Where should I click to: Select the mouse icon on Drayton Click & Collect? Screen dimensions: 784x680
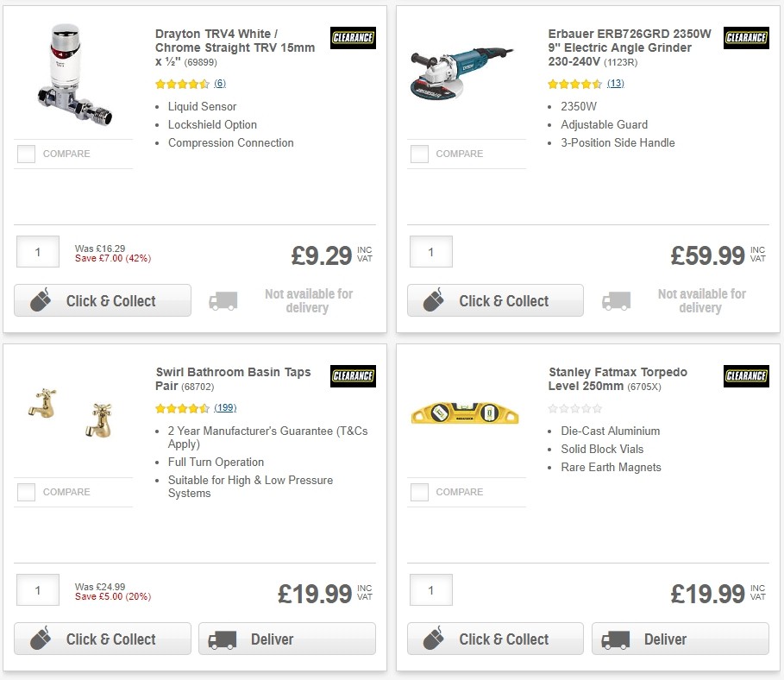point(40,300)
